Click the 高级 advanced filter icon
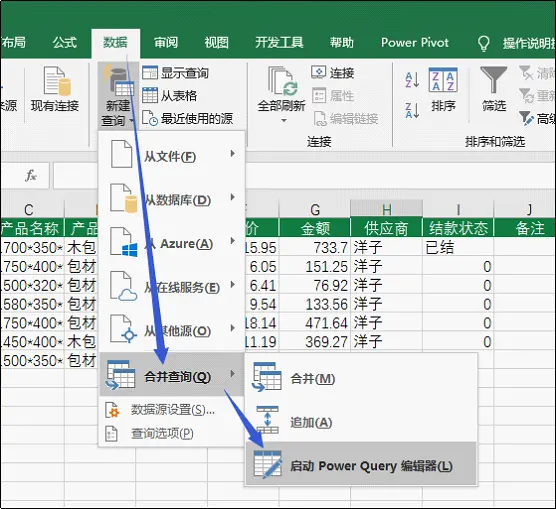Image resolution: width=556 pixels, height=509 pixels. (x=526, y=118)
